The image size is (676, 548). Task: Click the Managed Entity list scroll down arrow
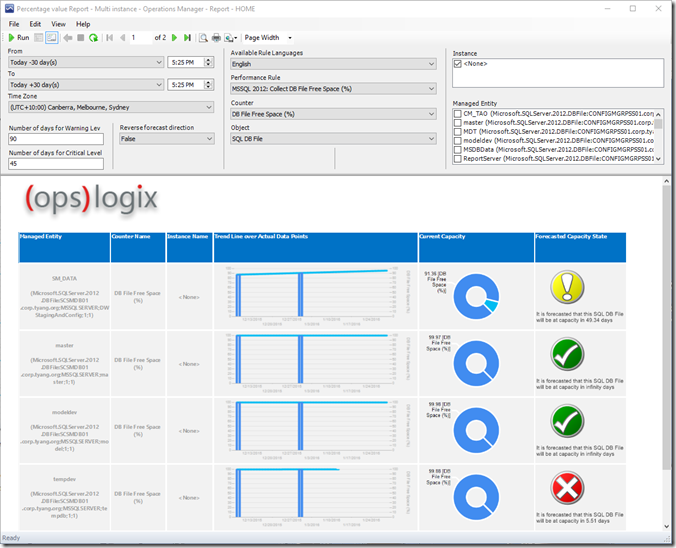(658, 159)
